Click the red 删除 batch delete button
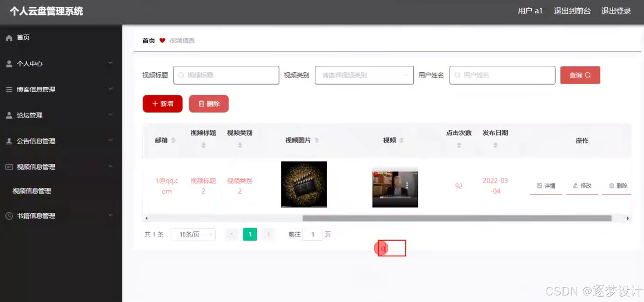The height and width of the screenshot is (302, 644). point(209,104)
